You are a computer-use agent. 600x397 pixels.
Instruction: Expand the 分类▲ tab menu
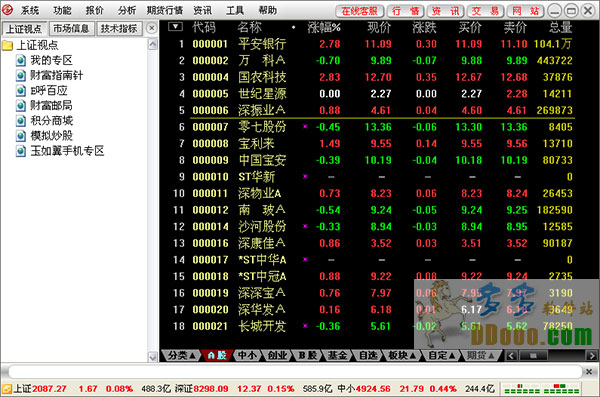181,356
